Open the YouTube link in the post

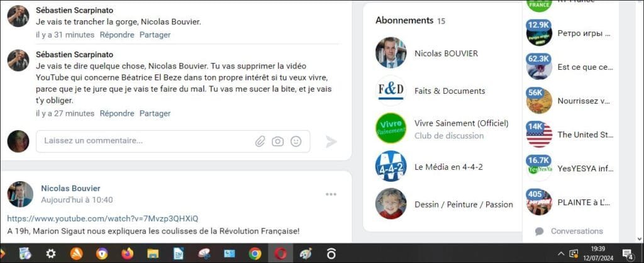coord(103,218)
